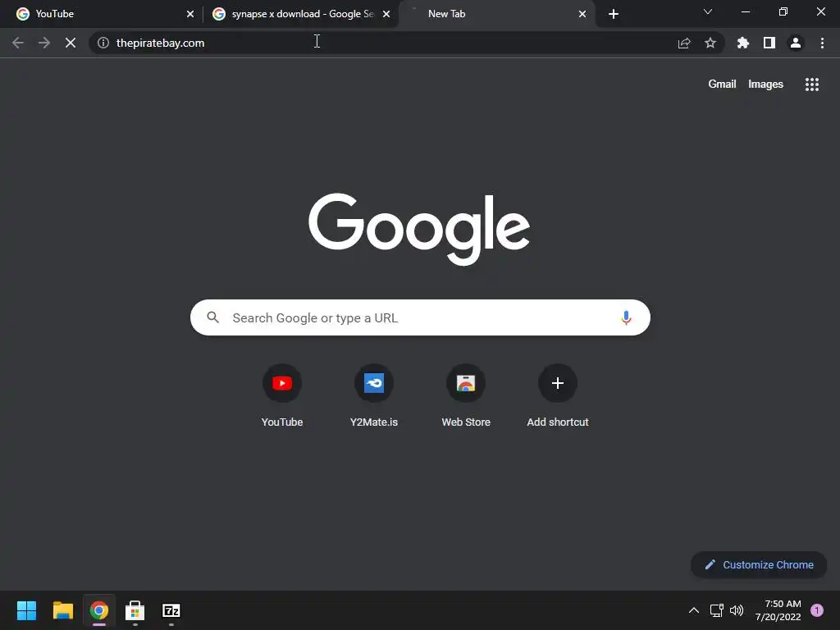
Task: Open the Web Store shortcut tile
Action: coord(466,396)
